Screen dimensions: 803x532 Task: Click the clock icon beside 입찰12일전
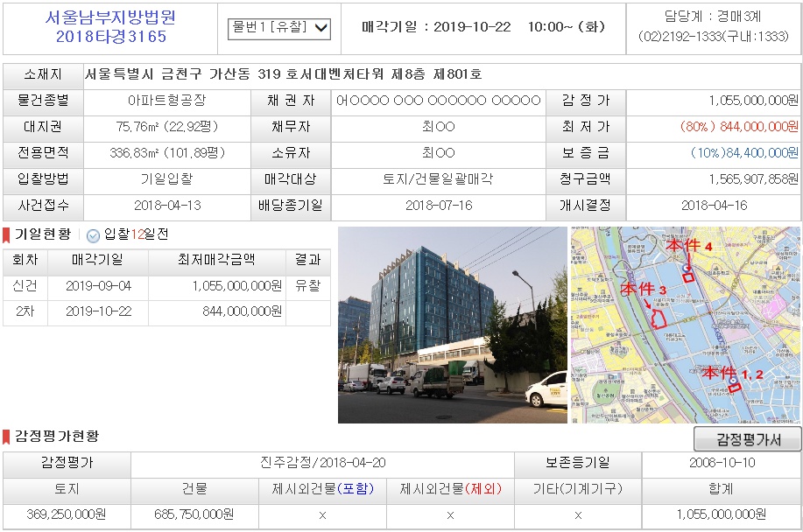point(93,235)
